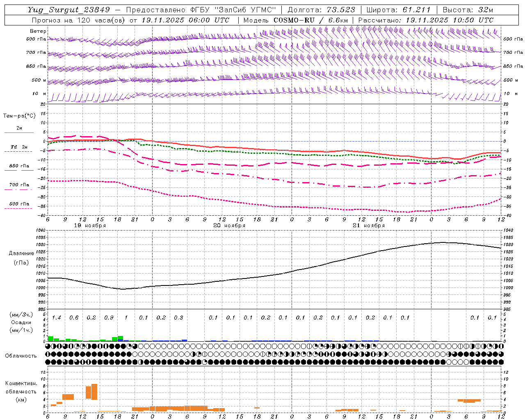Click the forecast start 19.11.2025 06:00 UTC
The width and height of the screenshot is (525, 420).
(185, 20)
